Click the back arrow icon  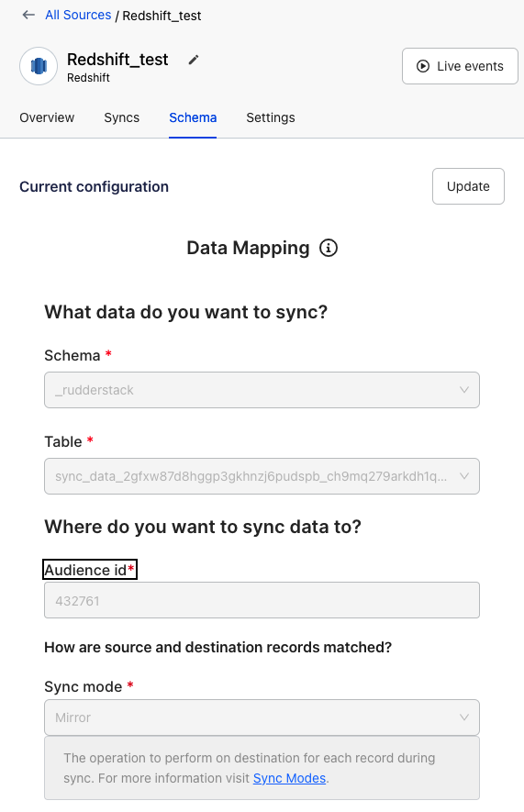pyautogui.click(x=28, y=15)
